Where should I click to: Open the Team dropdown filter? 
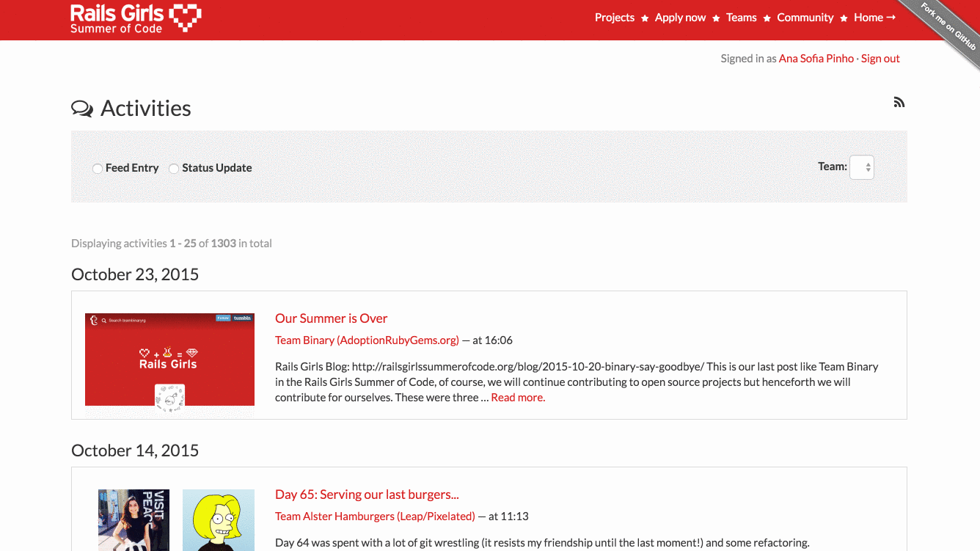[x=861, y=167]
